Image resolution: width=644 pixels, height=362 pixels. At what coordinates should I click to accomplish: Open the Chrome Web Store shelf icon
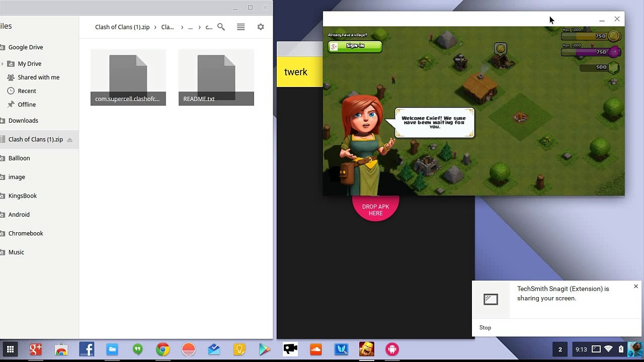[61, 349]
